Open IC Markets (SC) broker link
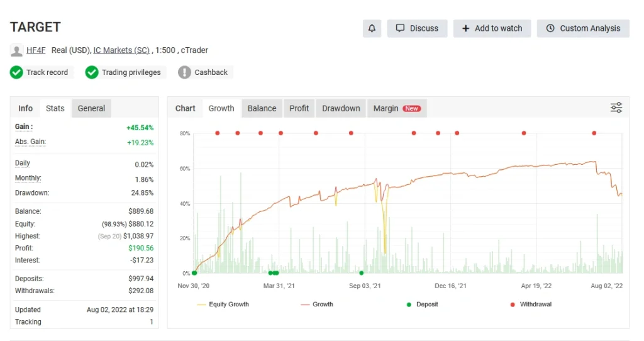The height and width of the screenshot is (341, 644). [x=121, y=50]
